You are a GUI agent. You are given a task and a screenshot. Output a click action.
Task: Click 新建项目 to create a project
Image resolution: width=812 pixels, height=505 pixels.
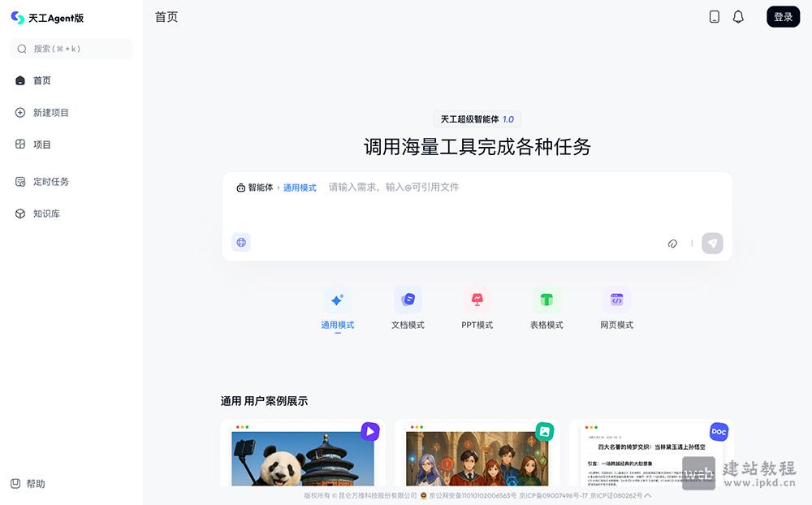click(50, 112)
